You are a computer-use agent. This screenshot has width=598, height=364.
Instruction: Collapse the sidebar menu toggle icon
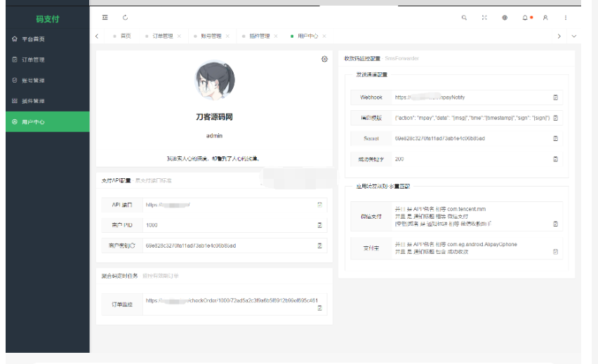click(105, 18)
